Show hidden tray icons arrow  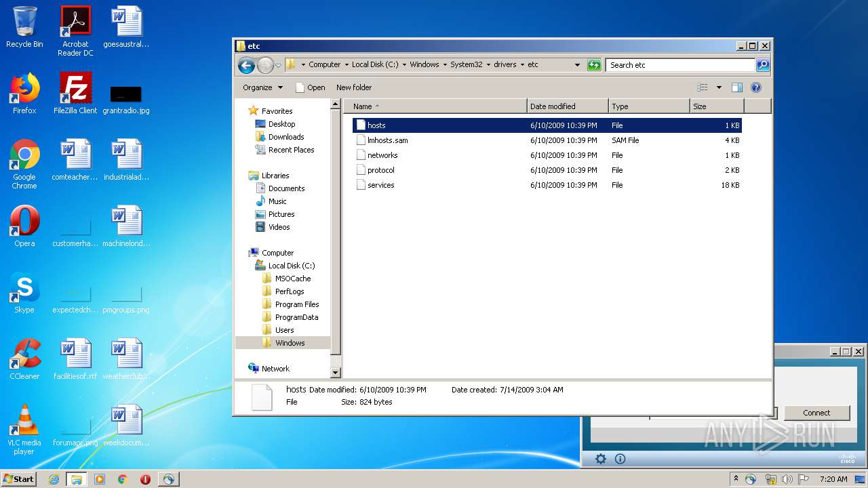736,479
